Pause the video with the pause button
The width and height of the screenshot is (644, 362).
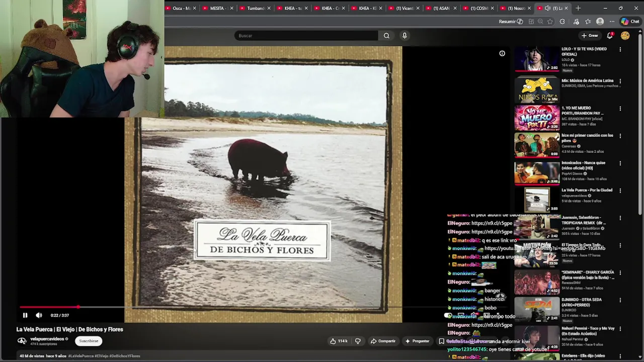[x=25, y=315]
